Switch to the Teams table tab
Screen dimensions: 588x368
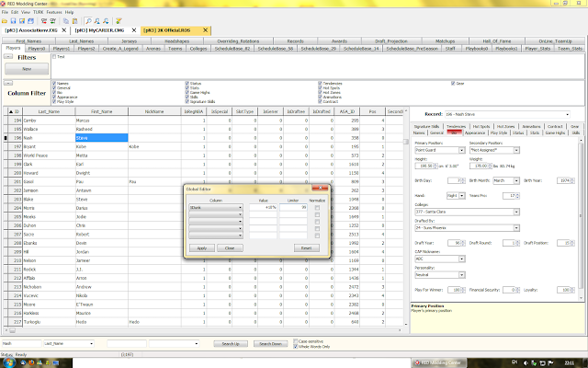(x=175, y=49)
